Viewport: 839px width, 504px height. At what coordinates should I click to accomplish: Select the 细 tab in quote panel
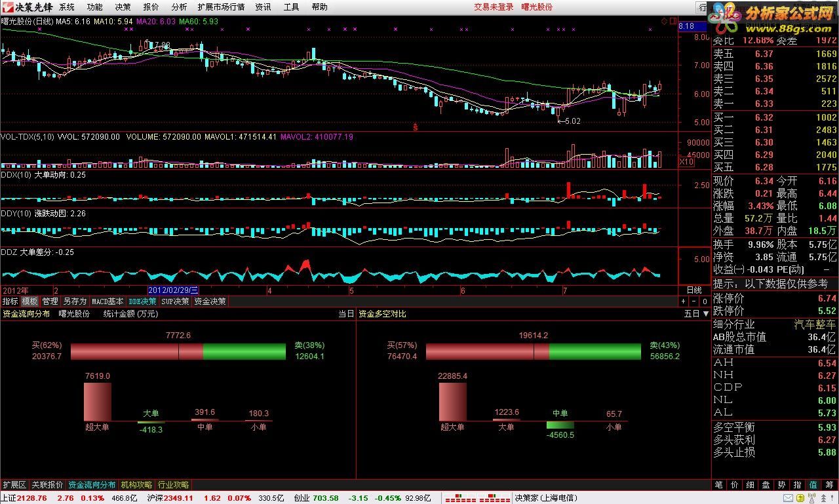pos(750,485)
